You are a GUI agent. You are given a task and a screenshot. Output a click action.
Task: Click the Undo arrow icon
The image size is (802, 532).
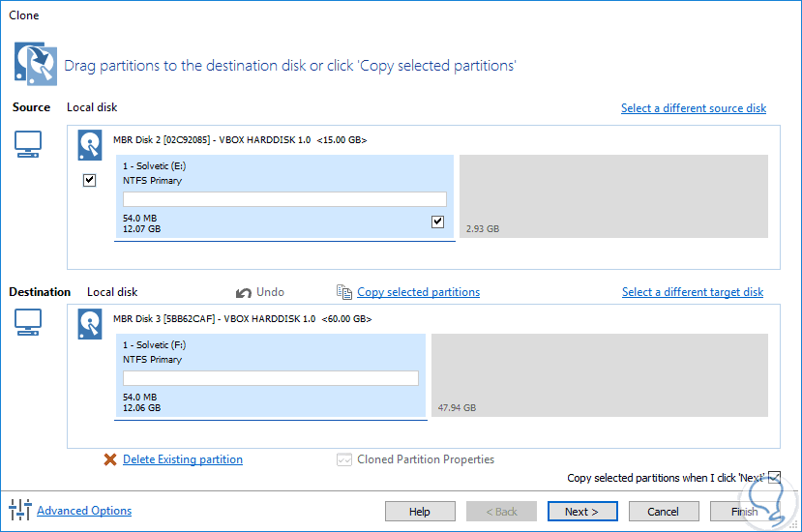tap(244, 292)
